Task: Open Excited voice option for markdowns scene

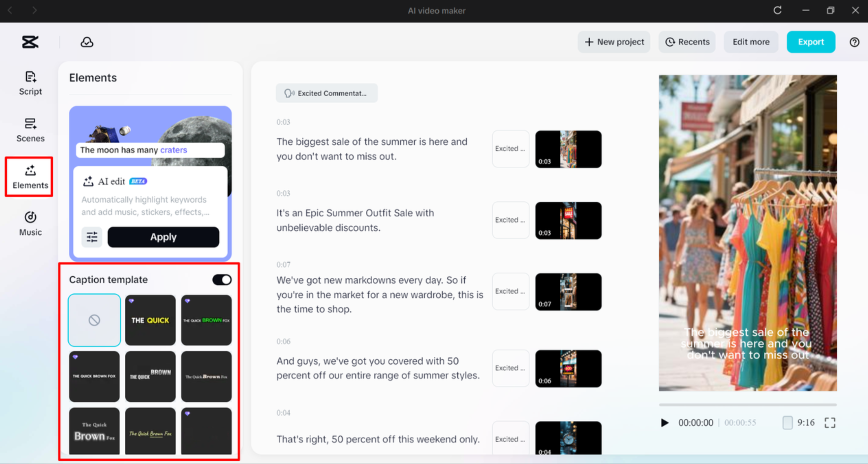Action: [x=510, y=291]
